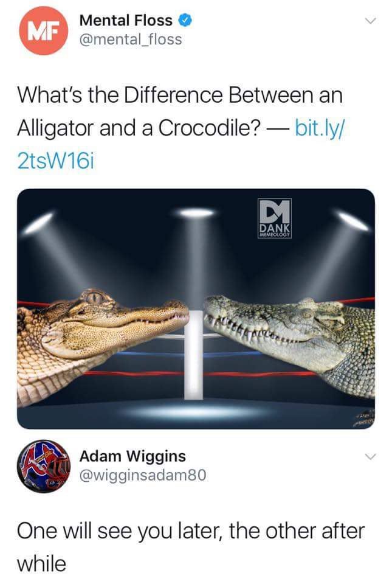Open the bit.ly/ link in the tweet
Viewport: 392px width, 584px height.
click(320, 128)
